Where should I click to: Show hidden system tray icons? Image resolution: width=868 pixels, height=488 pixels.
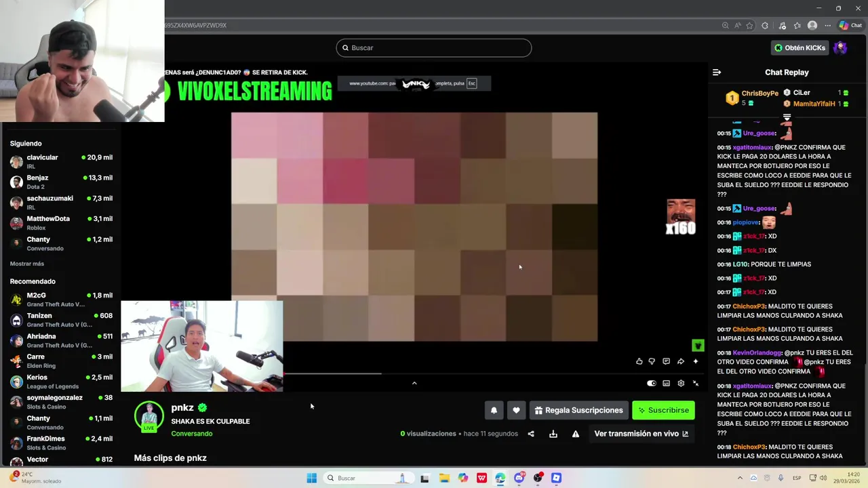(740, 478)
